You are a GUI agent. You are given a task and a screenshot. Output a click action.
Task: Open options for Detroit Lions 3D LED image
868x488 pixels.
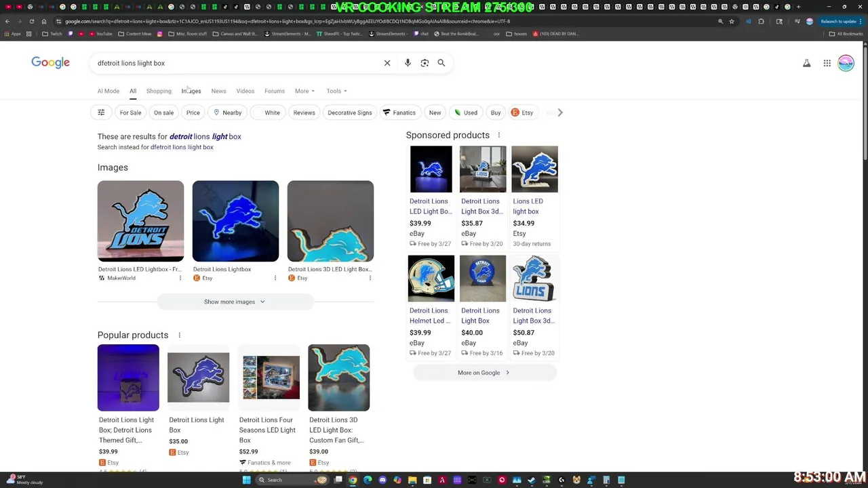point(370,278)
